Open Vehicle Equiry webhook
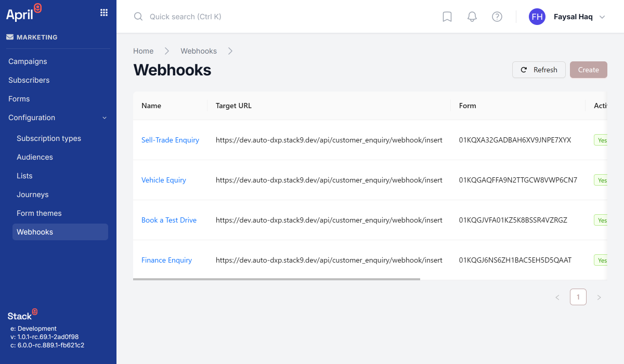Viewport: 624px width, 364px height. click(164, 180)
